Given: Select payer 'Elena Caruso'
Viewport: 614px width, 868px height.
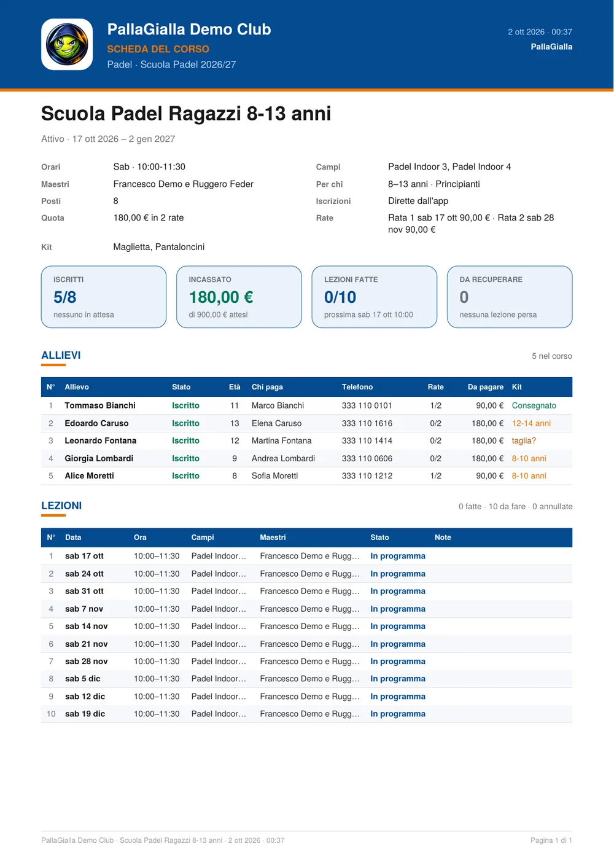Looking at the screenshot, I should [276, 423].
